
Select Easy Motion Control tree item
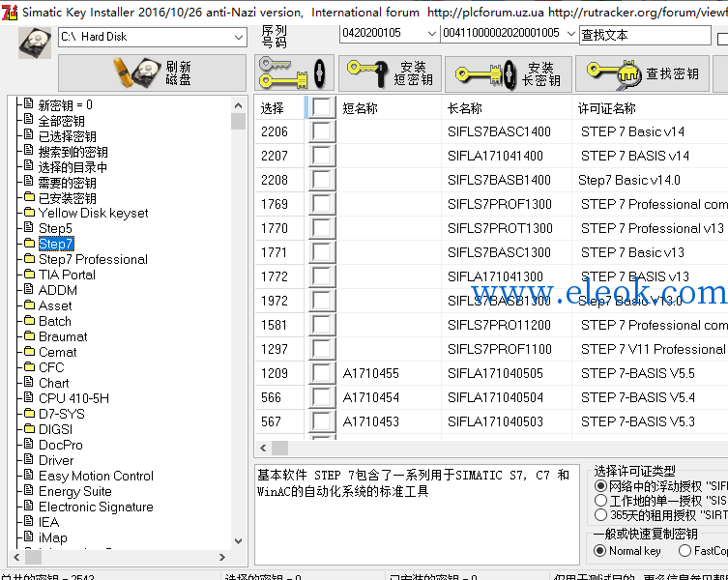[x=96, y=476]
